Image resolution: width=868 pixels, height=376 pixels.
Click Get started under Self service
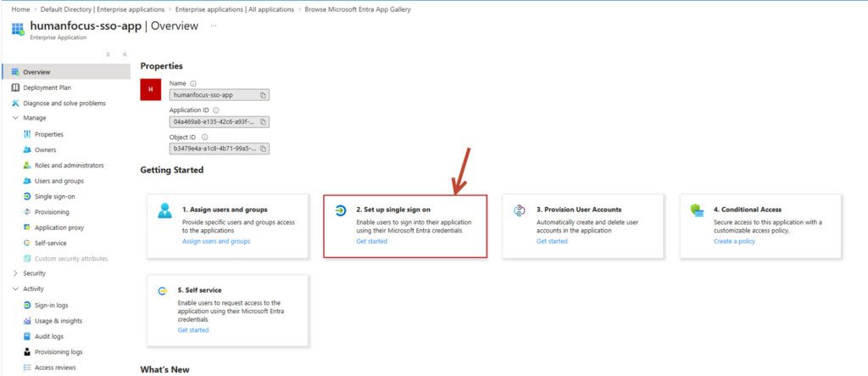click(193, 330)
